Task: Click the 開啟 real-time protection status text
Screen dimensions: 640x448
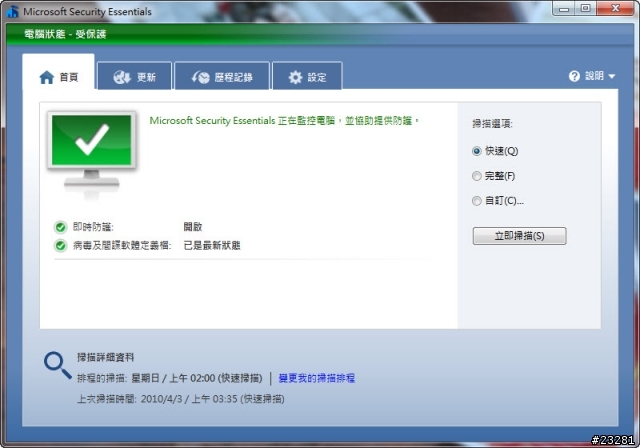Action: (193, 227)
